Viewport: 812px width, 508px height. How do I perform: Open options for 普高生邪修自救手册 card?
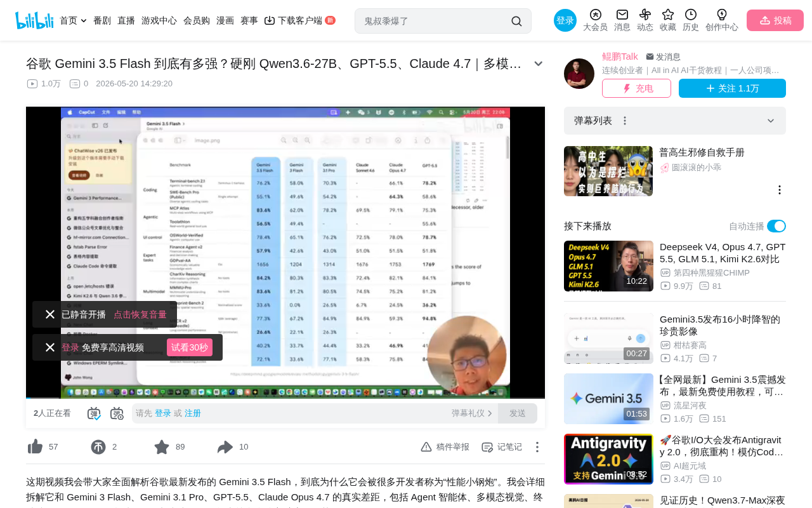780,190
